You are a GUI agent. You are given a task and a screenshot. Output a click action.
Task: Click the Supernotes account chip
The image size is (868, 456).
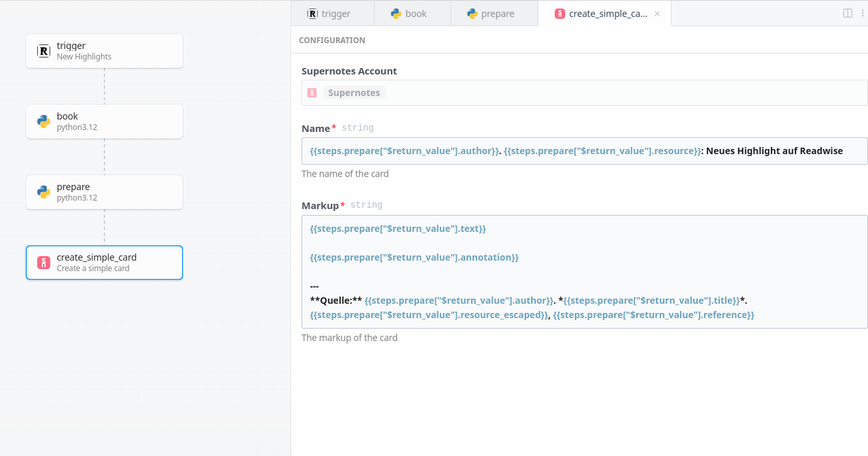[x=354, y=93]
